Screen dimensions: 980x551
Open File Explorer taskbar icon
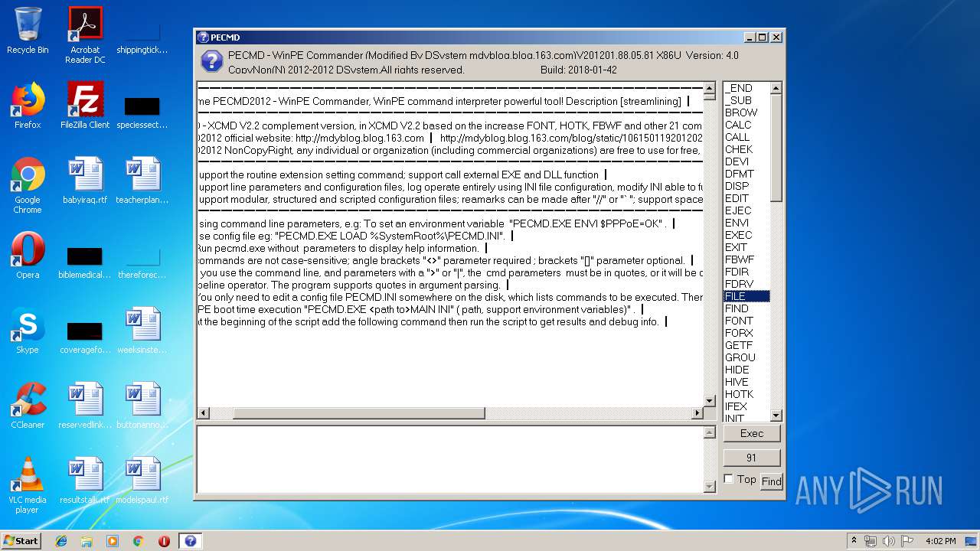pyautogui.click(x=87, y=541)
